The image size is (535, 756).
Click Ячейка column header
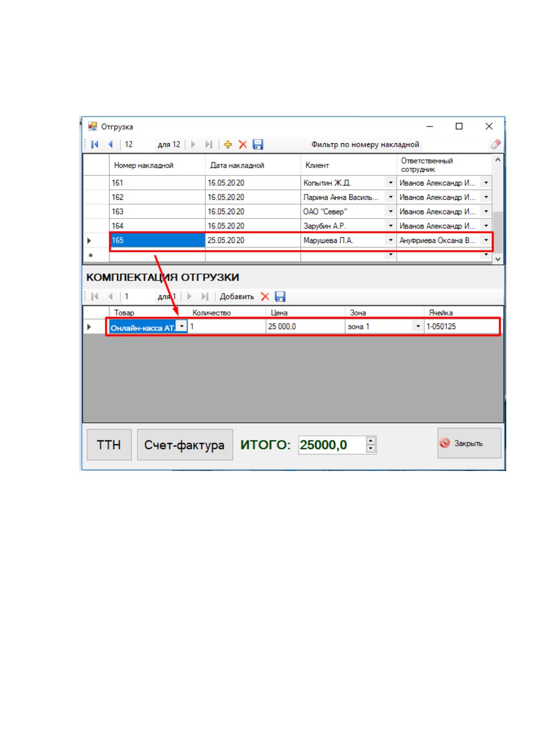[x=464, y=313]
